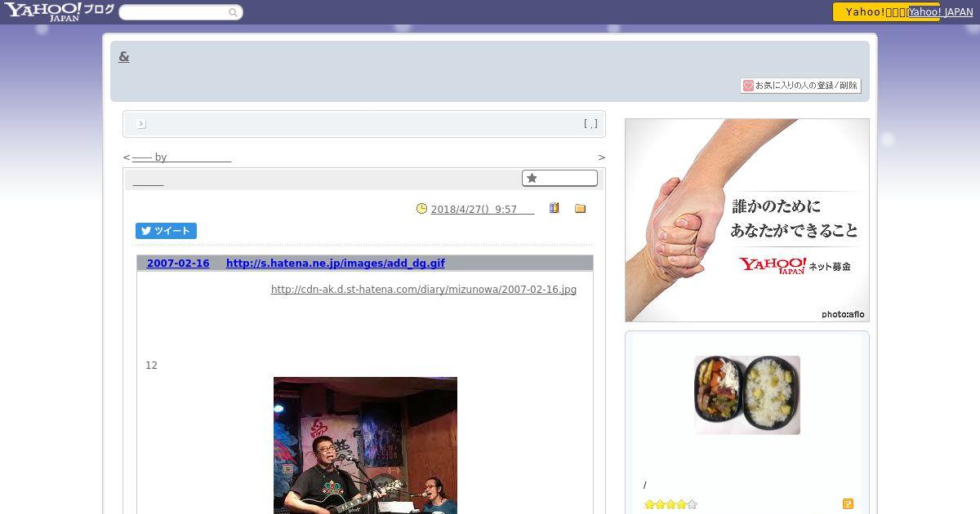Click the five-star rating icons
Image resolution: width=980 pixels, height=514 pixels.
(670, 504)
